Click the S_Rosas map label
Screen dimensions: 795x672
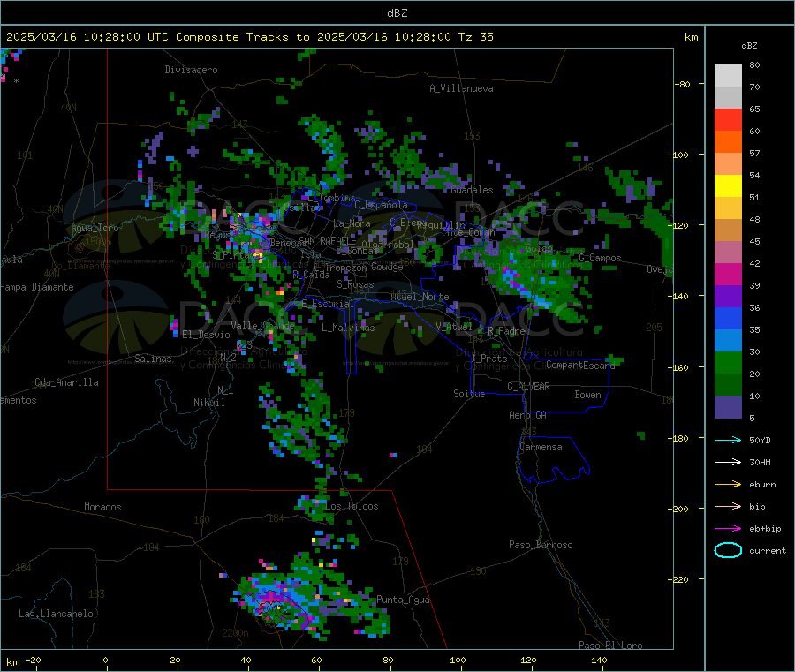coord(355,285)
